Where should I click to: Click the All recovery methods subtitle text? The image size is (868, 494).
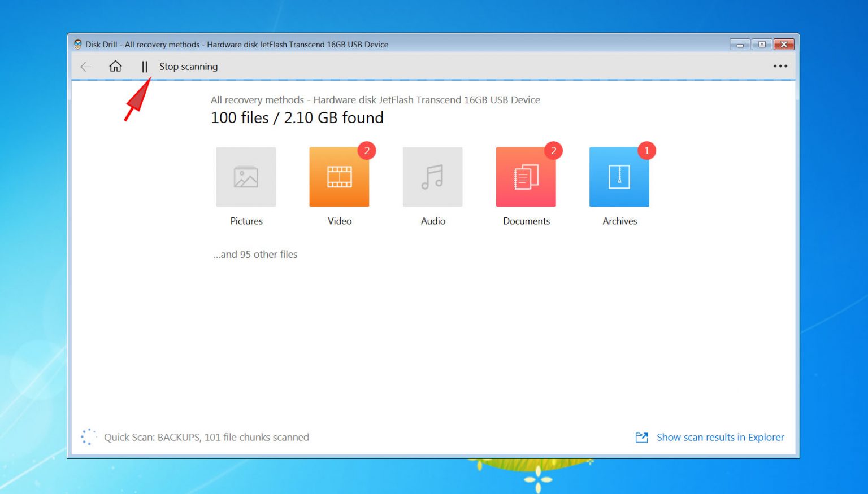coord(375,100)
